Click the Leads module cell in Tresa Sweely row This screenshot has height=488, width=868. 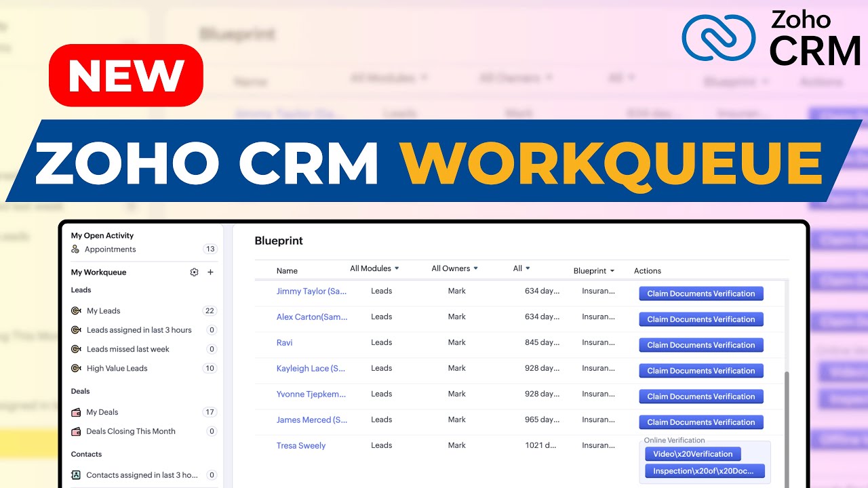pos(382,446)
